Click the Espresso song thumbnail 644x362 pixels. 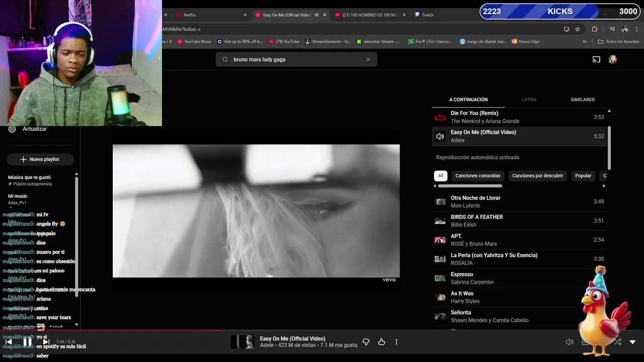(440, 278)
